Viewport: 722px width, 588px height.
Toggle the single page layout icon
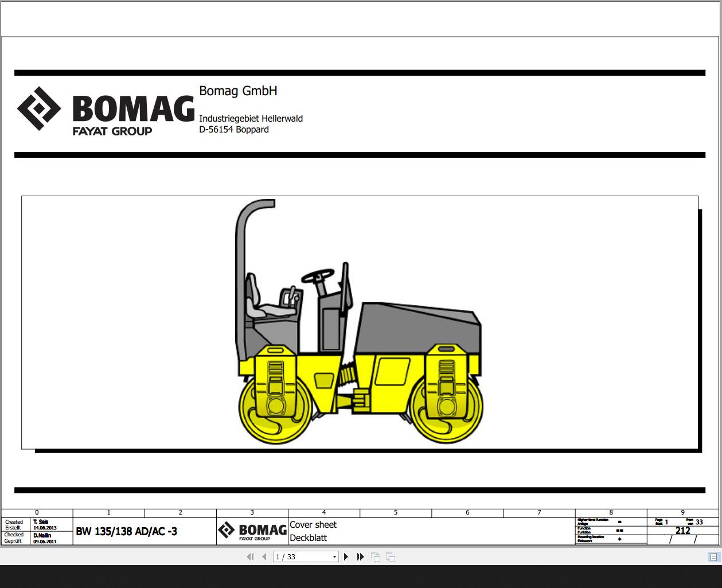click(713, 556)
